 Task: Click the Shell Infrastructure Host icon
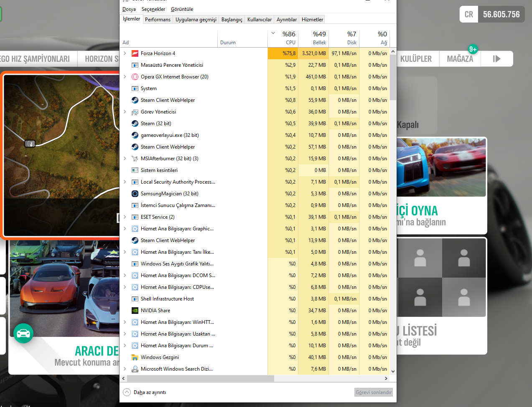pos(135,299)
